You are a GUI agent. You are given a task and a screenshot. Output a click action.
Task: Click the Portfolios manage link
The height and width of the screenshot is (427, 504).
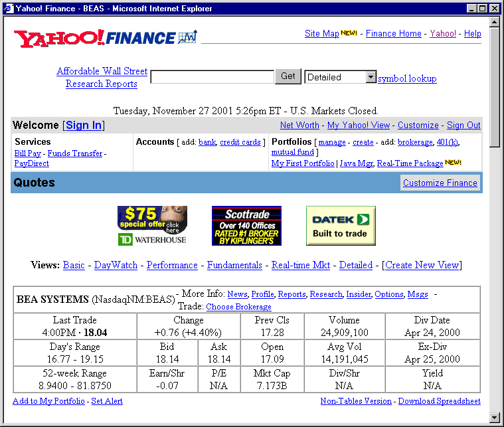[x=332, y=142]
